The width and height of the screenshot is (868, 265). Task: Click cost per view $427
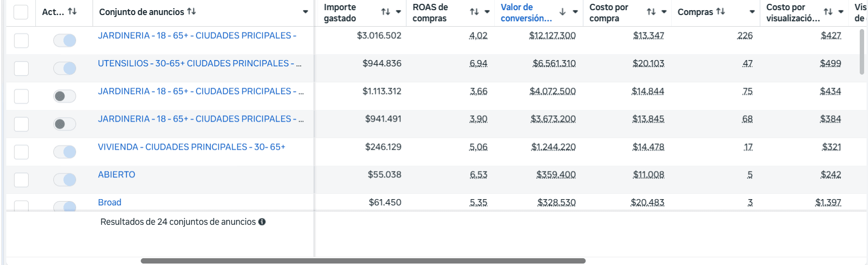[831, 35]
